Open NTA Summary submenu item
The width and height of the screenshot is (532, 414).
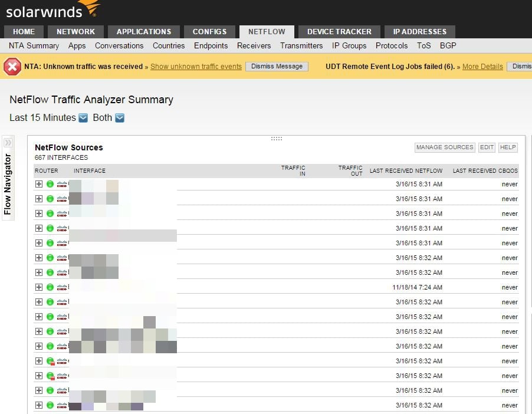[34, 46]
